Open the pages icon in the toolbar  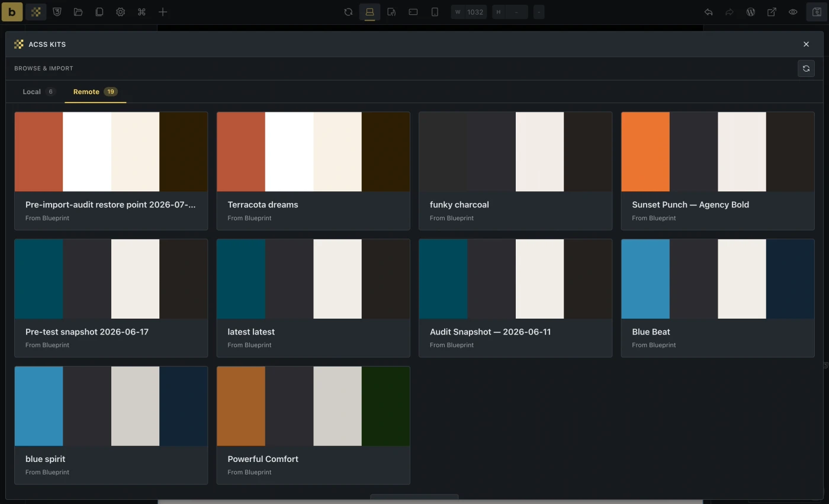[x=99, y=12]
